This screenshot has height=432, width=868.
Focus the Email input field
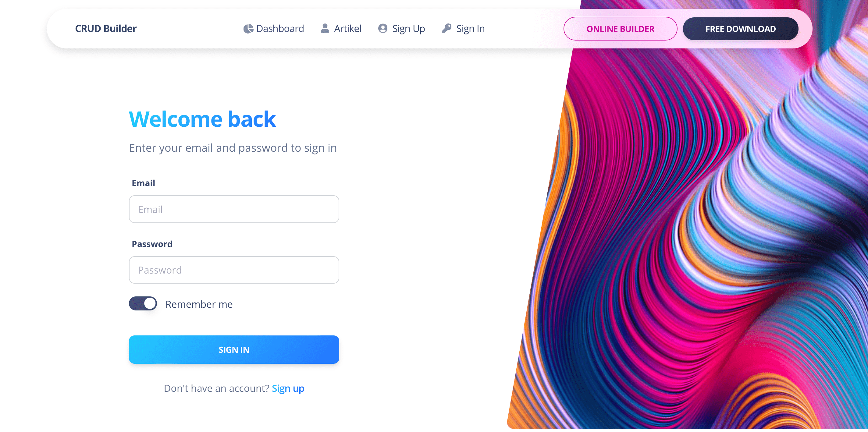[234, 209]
